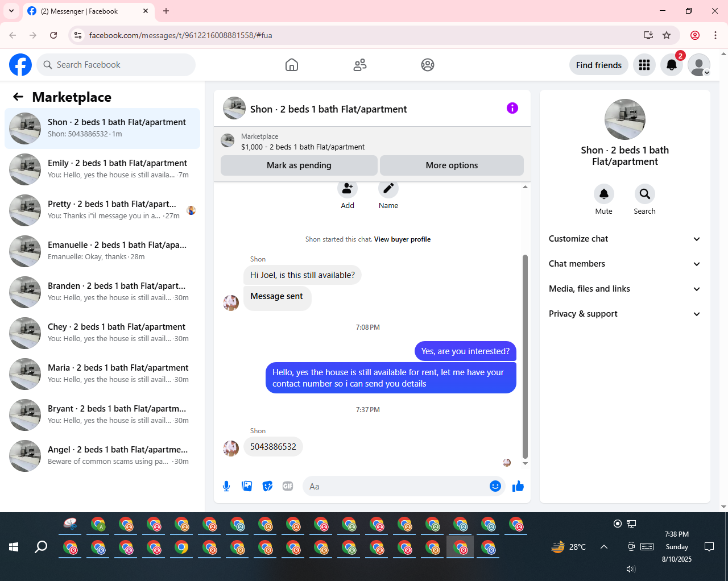Choose a sticker with the sticker icon

tap(267, 486)
